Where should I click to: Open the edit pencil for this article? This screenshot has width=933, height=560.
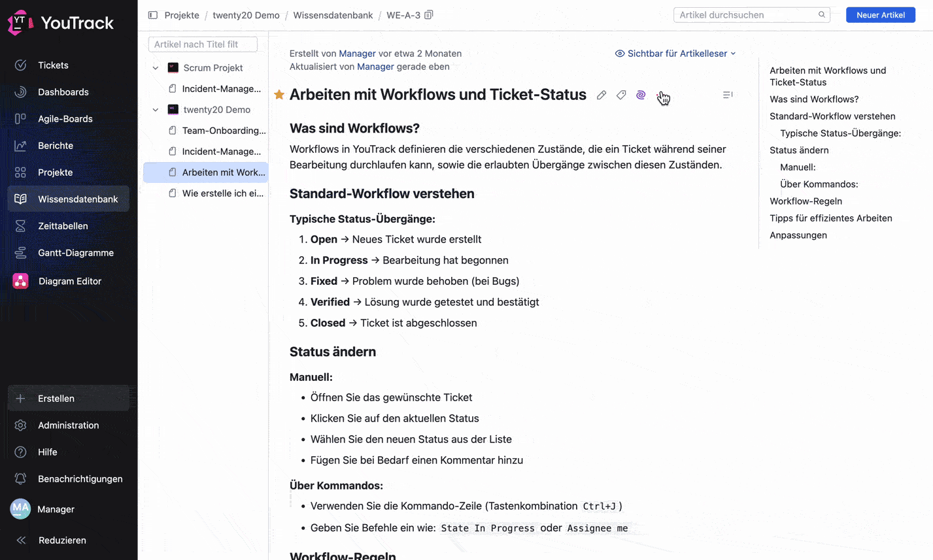point(602,95)
